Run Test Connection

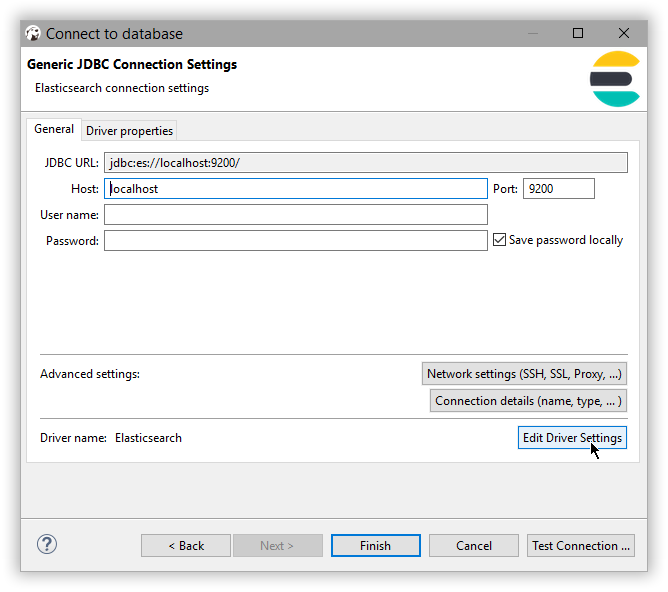click(580, 546)
